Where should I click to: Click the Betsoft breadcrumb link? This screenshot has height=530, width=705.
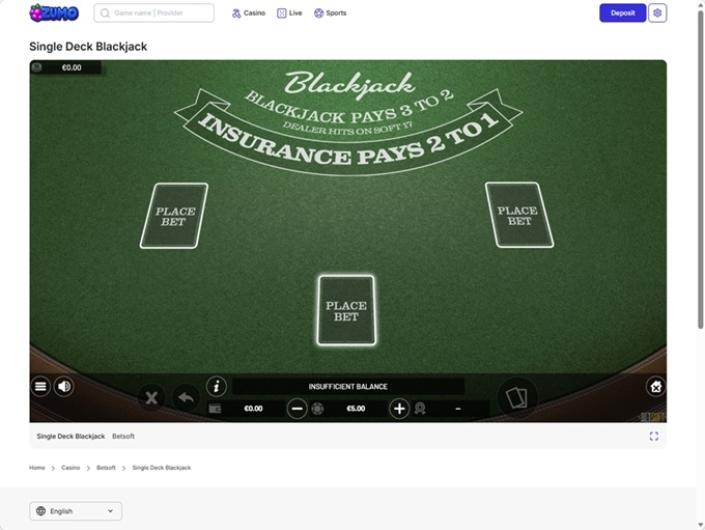tap(106, 468)
